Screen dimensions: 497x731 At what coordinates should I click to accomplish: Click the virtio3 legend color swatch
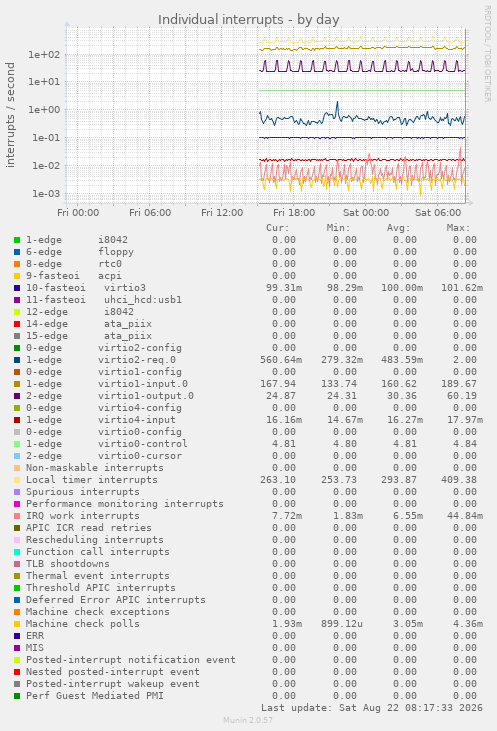(x=17, y=288)
